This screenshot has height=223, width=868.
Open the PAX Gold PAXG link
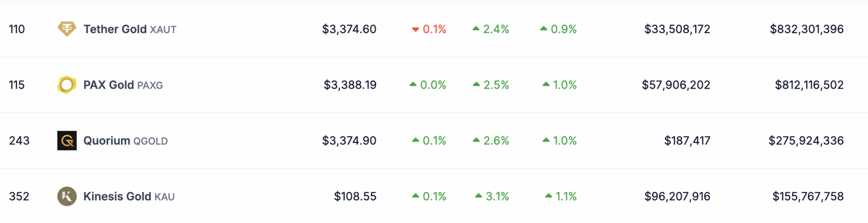[x=123, y=85]
